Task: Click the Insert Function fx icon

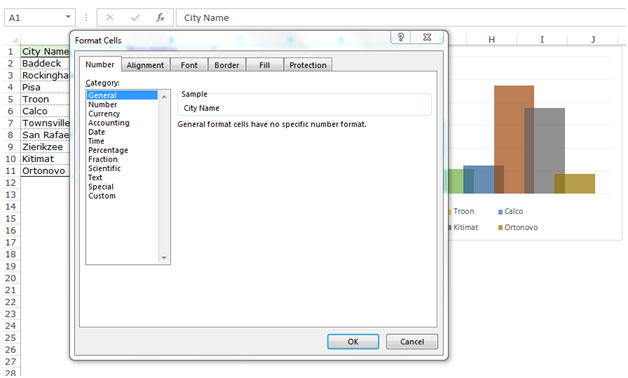Action: point(160,18)
